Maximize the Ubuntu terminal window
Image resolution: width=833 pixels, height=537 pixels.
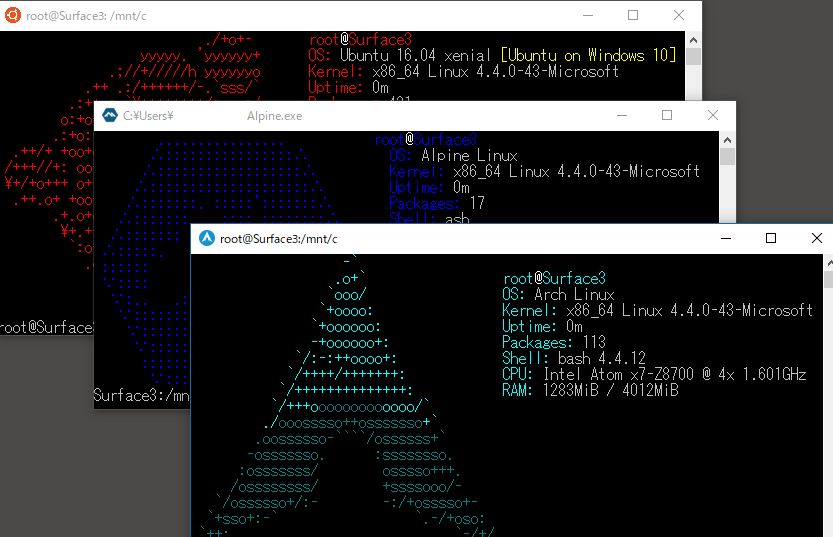[x=633, y=16]
